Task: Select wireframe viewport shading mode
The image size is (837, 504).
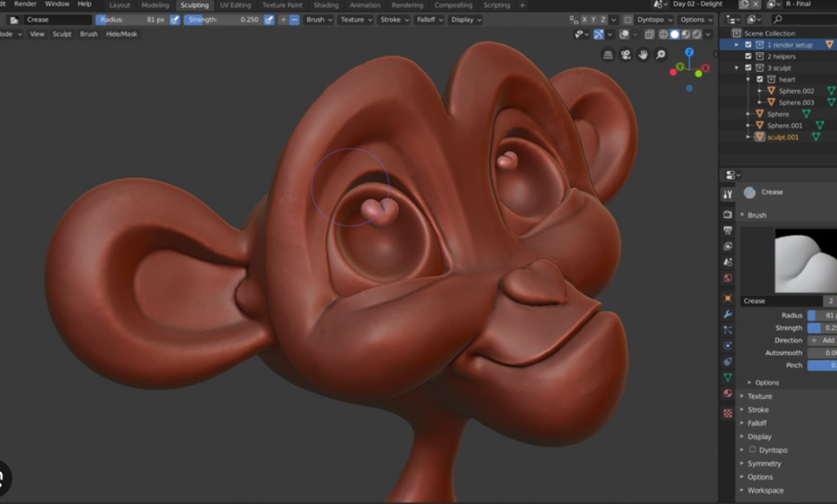Action: (664, 34)
